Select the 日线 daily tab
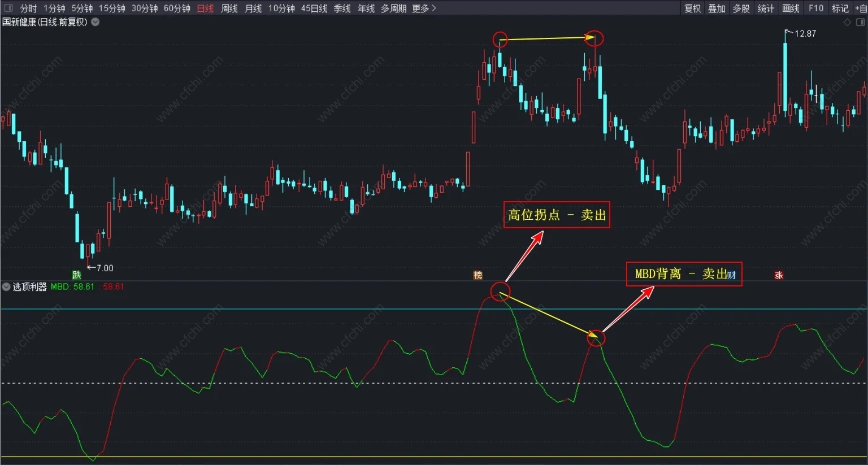The image size is (868, 465). [205, 8]
